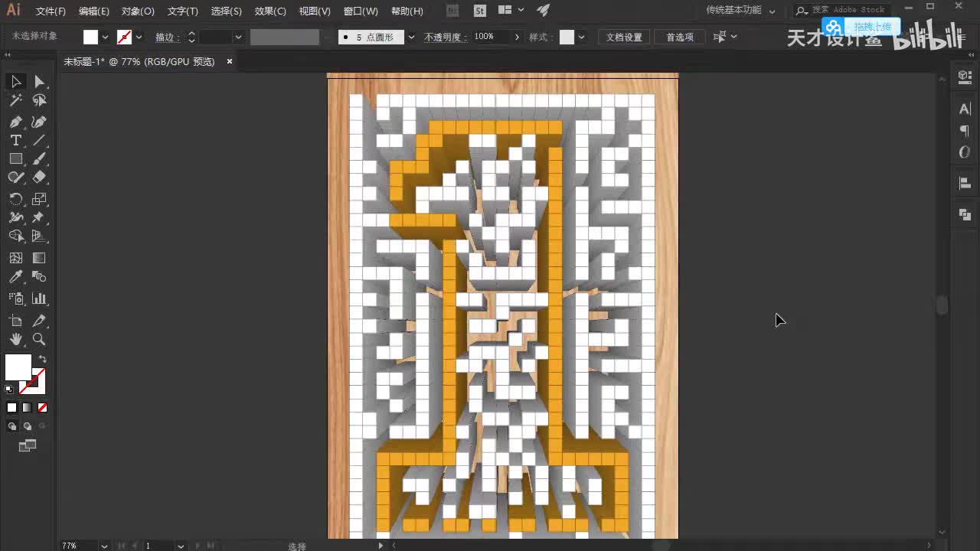Click the toolbar fill color box
The width and height of the screenshot is (980, 551).
coord(18,367)
